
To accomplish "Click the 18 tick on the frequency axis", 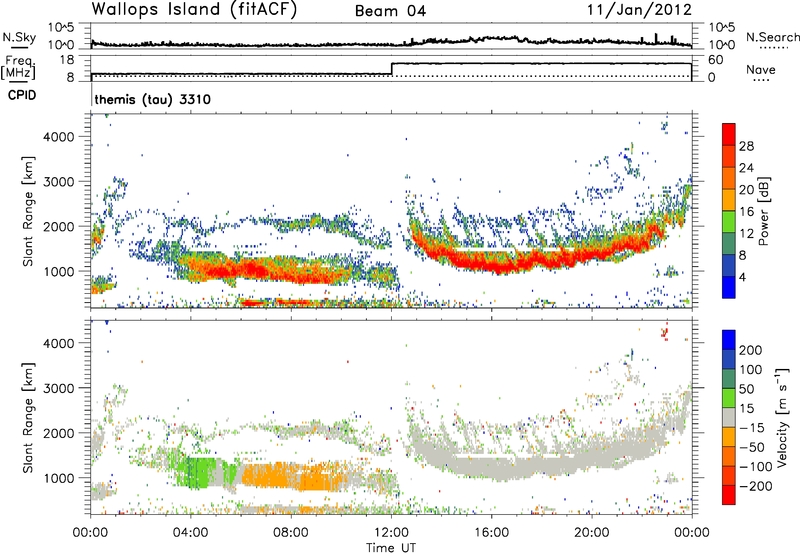I will click(x=67, y=60).
